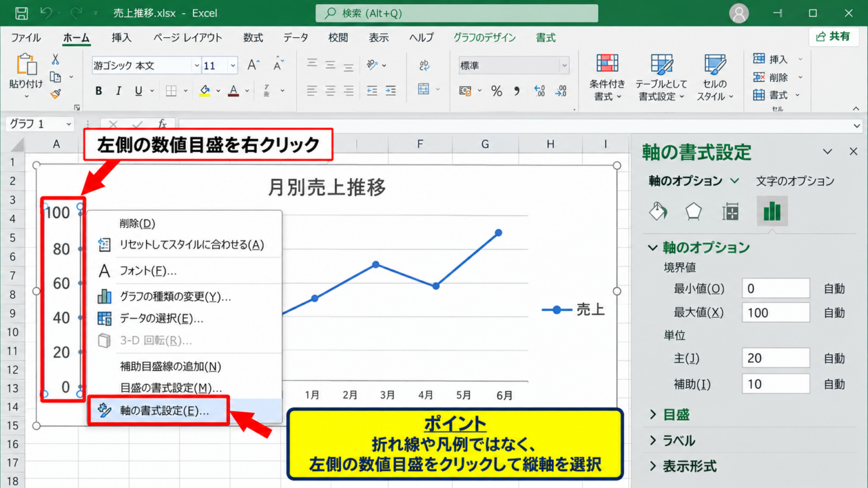Click the Effects pentagon icon
Image resolution: width=868 pixels, height=488 pixels.
pos(693,211)
